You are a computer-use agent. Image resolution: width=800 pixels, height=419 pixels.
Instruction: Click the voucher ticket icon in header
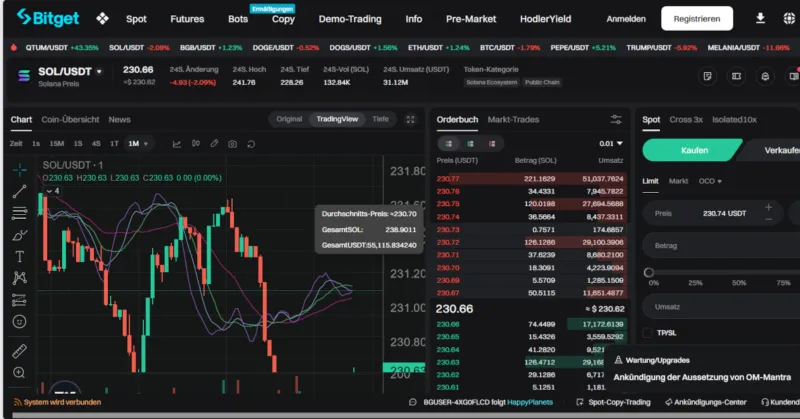[736, 76]
